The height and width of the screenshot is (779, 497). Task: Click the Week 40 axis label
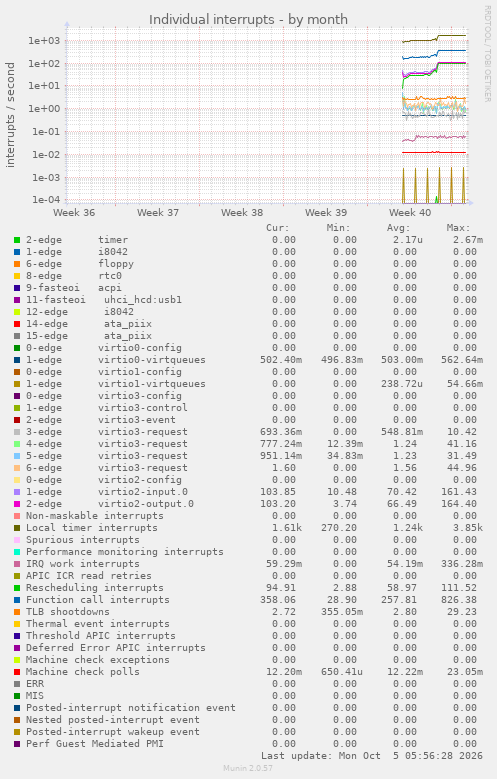point(410,213)
